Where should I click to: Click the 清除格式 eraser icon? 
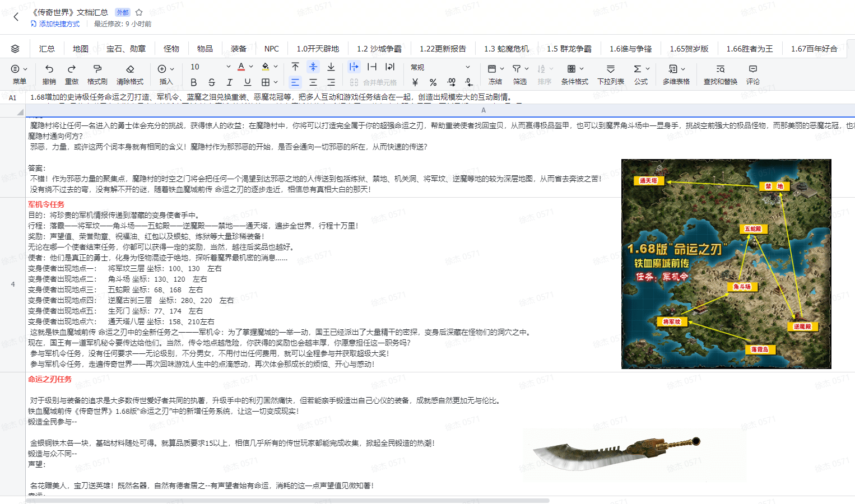point(130,68)
